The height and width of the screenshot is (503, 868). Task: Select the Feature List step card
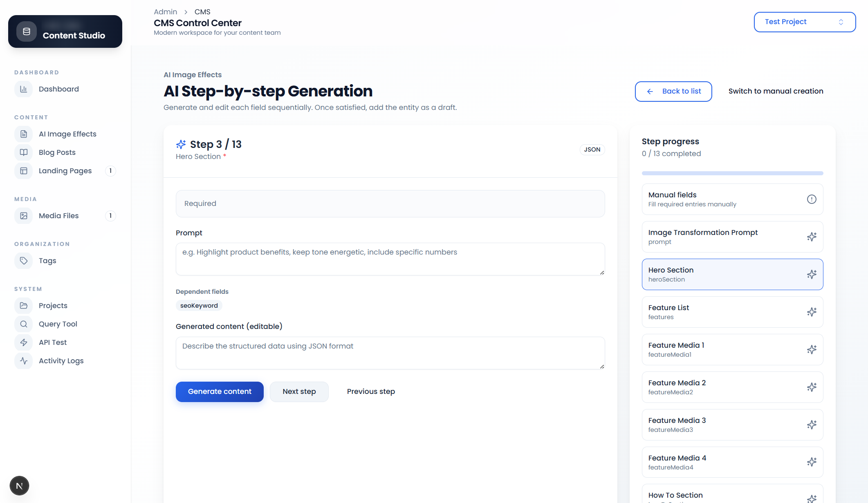(x=732, y=312)
